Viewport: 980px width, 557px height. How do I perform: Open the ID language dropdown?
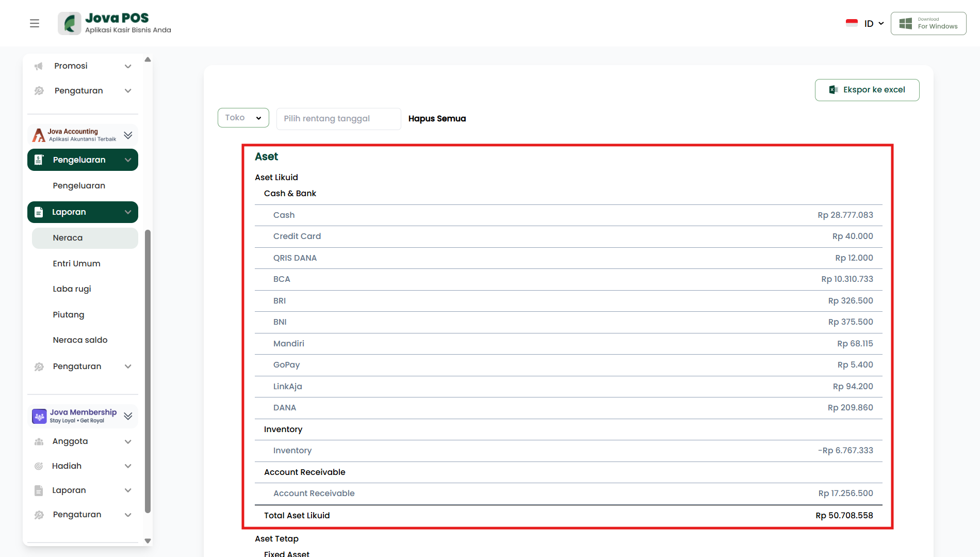[874, 24]
